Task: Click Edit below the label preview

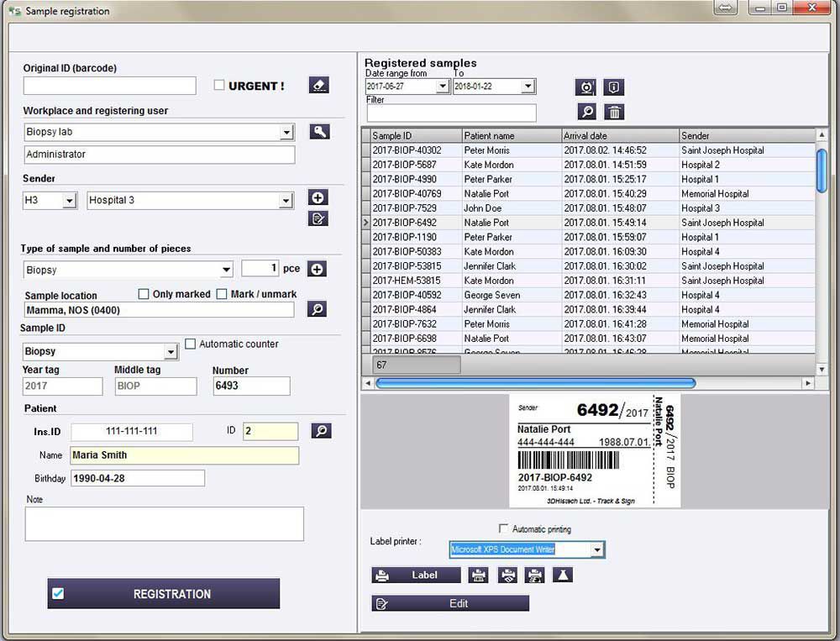Action: point(450,603)
